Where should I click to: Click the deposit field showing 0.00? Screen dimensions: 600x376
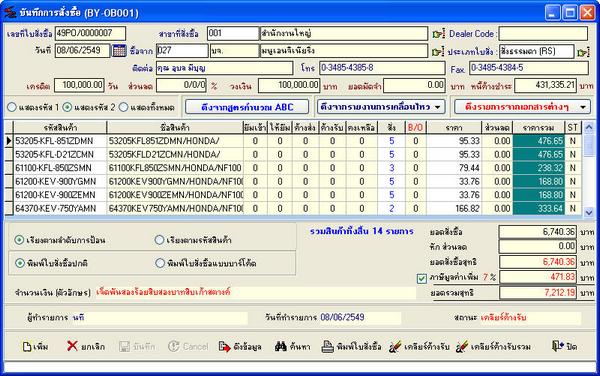click(x=414, y=85)
